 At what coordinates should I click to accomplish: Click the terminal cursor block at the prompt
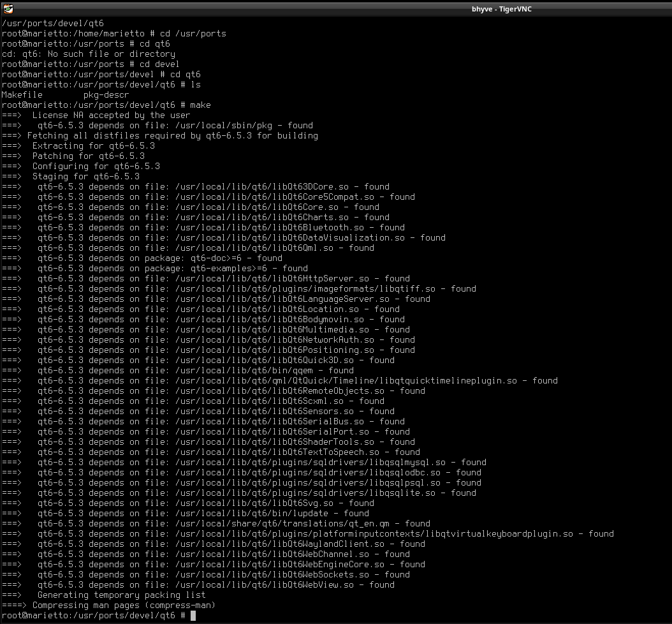[x=193, y=615]
